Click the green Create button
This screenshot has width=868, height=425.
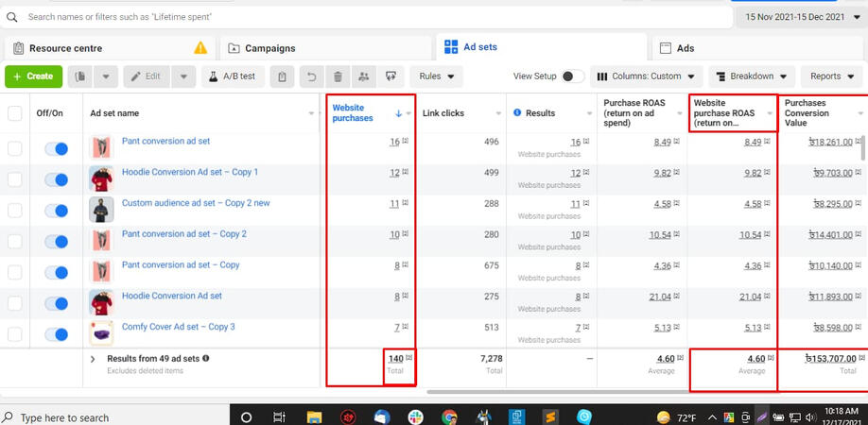tap(33, 76)
